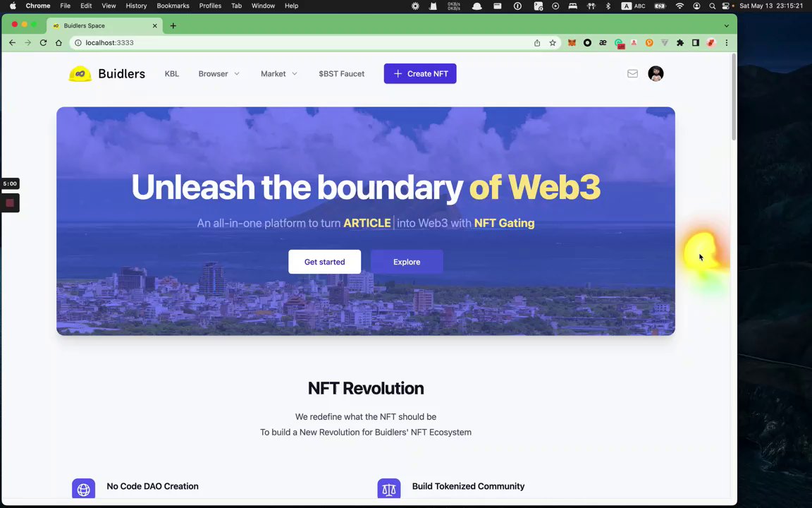This screenshot has height=508, width=812.
Task: Open the Extensions puzzle piece menu
Action: (680, 43)
